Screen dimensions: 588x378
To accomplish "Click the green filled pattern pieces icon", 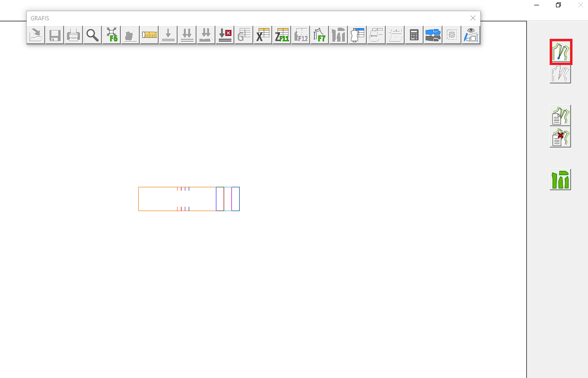I will [560, 180].
